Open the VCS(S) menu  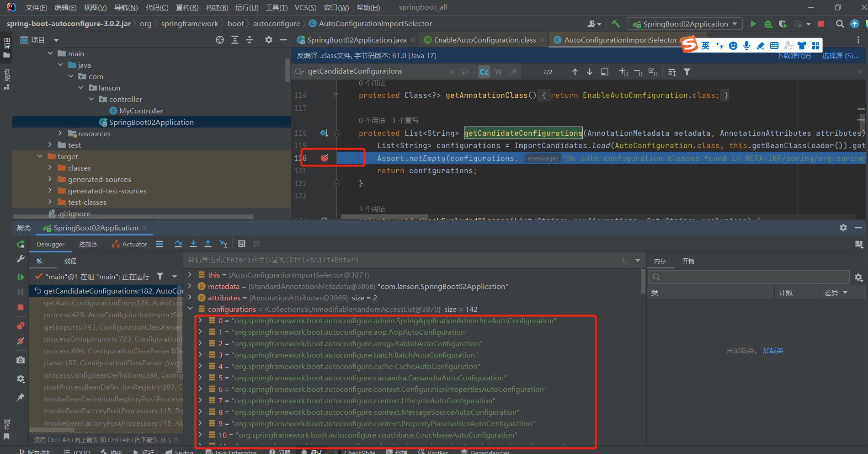(305, 7)
